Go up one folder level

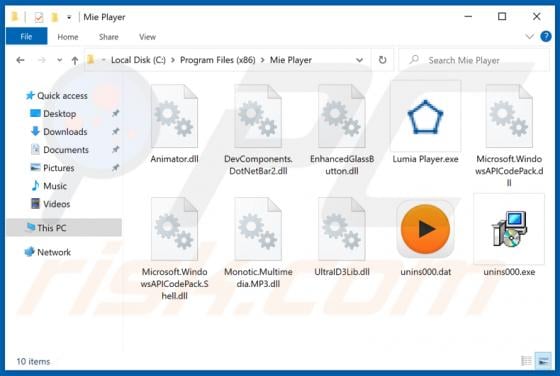(75, 60)
